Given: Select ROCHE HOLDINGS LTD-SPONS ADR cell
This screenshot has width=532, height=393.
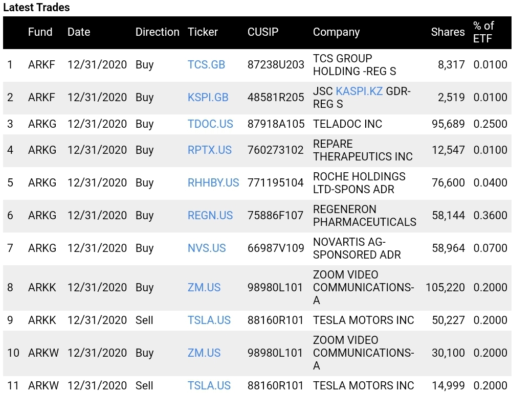Looking at the screenshot, I should click(359, 183).
